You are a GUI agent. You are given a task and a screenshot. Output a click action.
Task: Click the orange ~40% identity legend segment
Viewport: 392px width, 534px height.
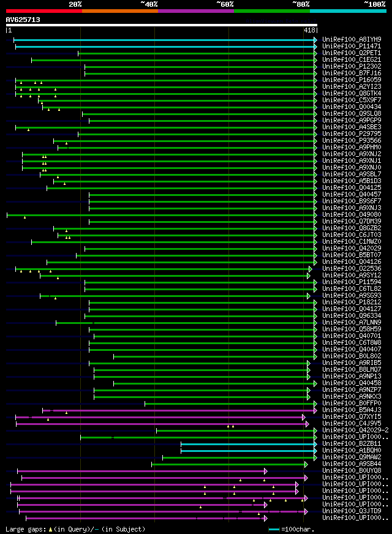pos(120,11)
